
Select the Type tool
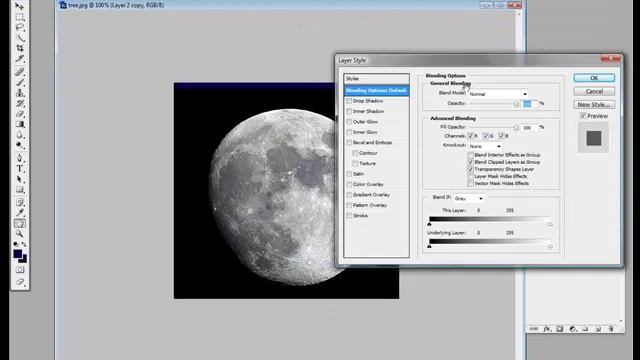pyautogui.click(x=20, y=169)
